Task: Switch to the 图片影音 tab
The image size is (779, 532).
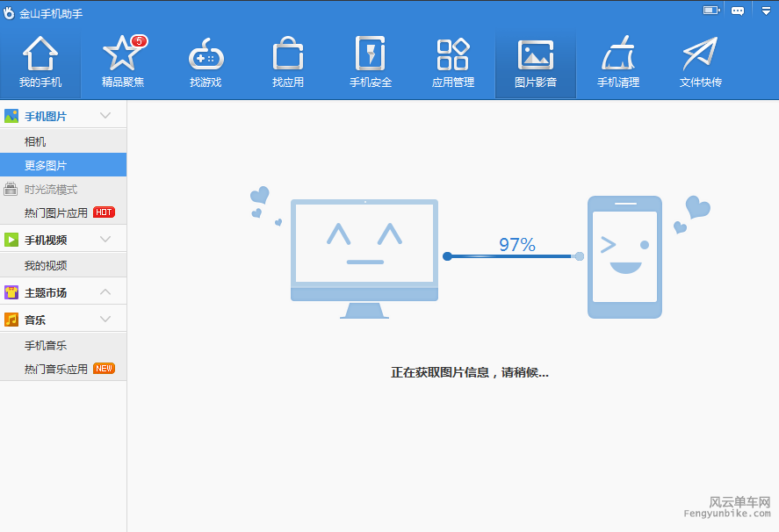Action: tap(536, 63)
